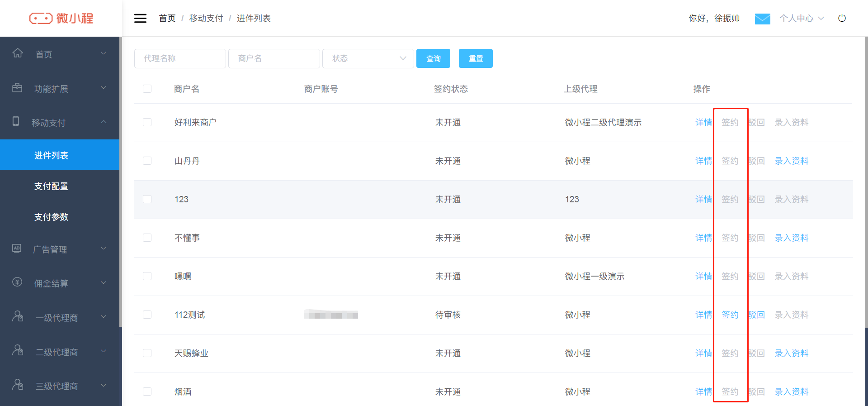868x406 pixels.
Task: Expand the 一级代理商 sidebar chevron
Action: point(104,317)
